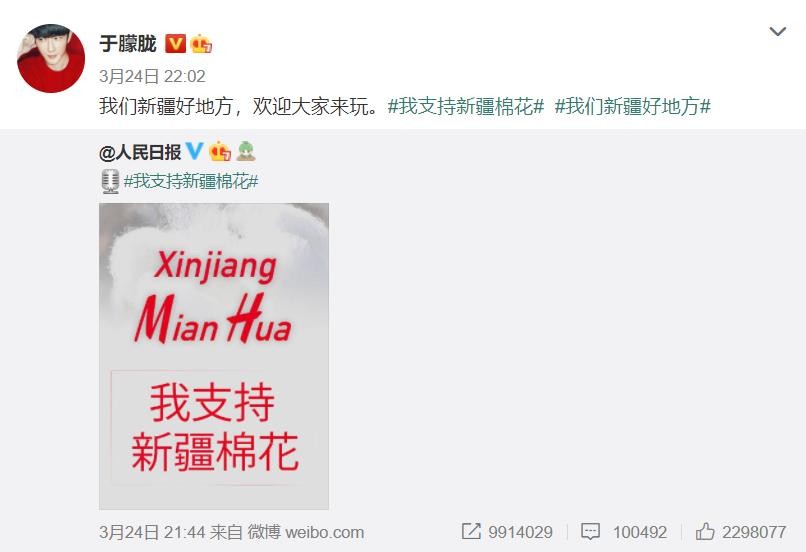806x552 pixels.
Task: Click the crown badge beside 人民日报
Action: pyautogui.click(x=220, y=151)
